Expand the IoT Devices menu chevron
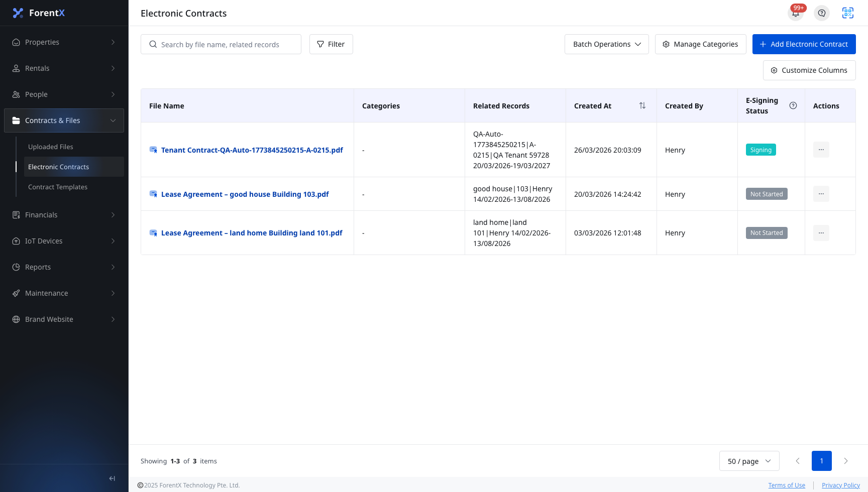This screenshot has height=492, width=868. point(113,241)
